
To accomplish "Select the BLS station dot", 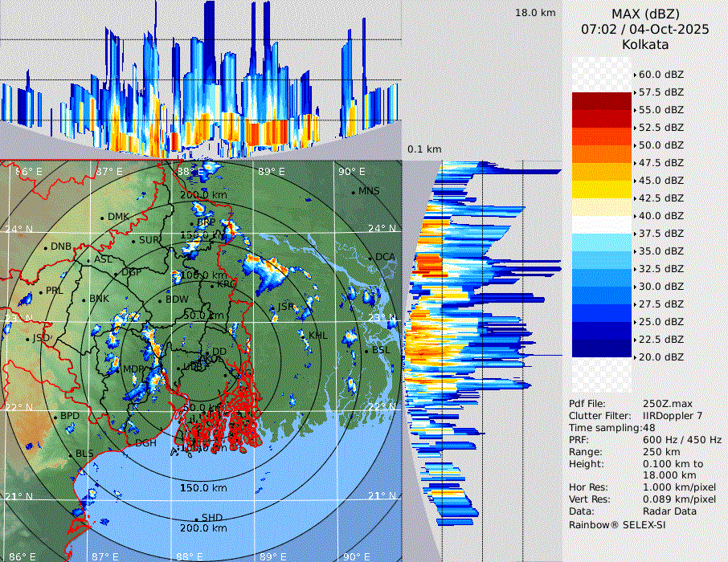I will tap(71, 455).
